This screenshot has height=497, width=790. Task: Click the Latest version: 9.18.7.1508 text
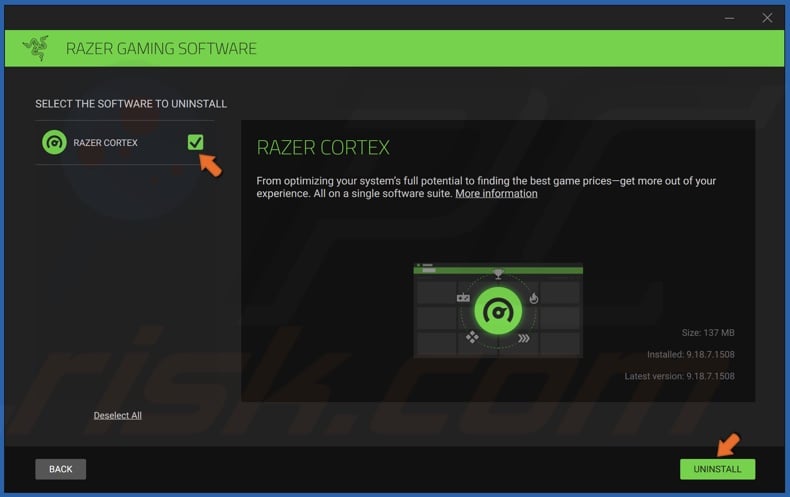[x=680, y=376]
